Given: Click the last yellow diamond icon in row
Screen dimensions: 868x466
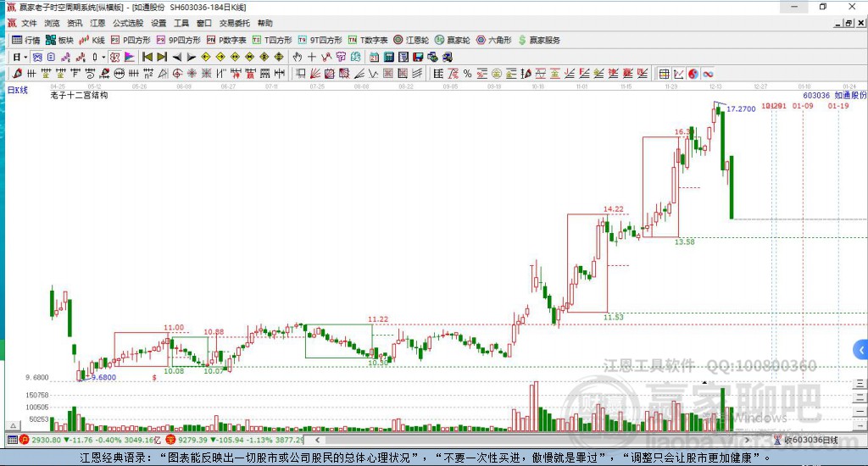Looking at the screenshot, I should (x=279, y=57).
